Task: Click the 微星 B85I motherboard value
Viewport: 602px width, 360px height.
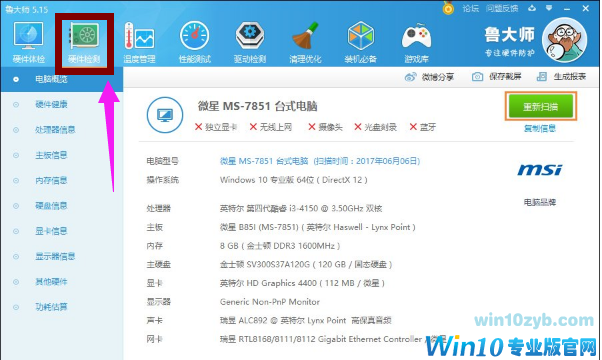Action: coord(318,227)
